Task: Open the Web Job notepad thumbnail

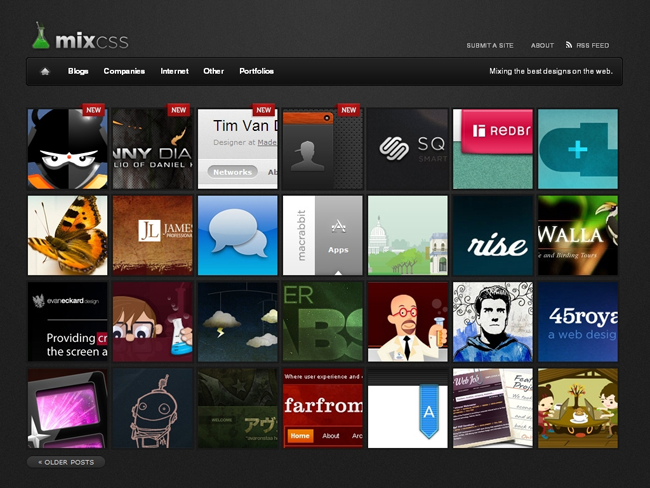Action: pyautogui.click(x=492, y=408)
